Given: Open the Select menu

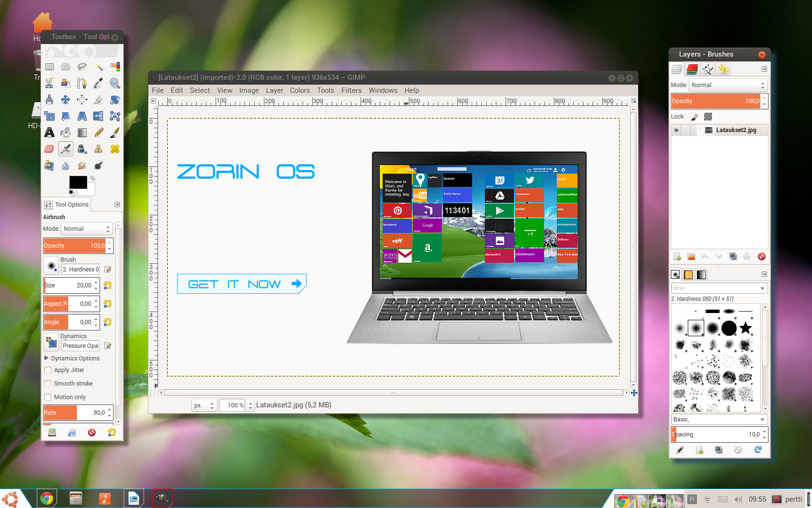Looking at the screenshot, I should (200, 90).
